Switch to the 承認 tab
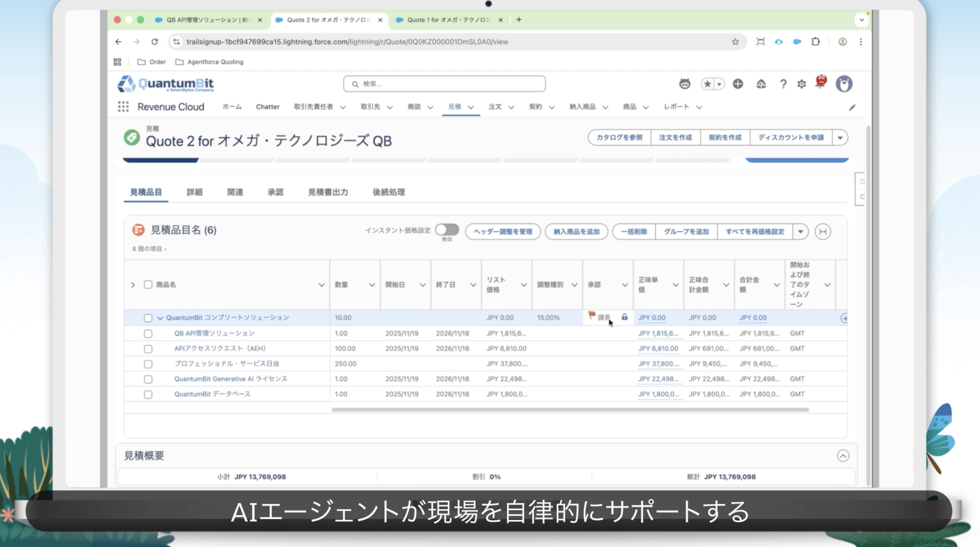Screen dimensions: 980x547 275,192
